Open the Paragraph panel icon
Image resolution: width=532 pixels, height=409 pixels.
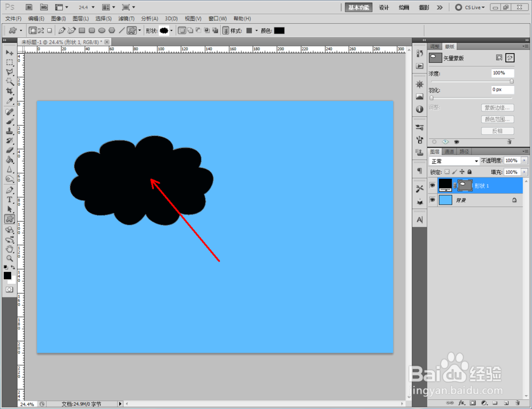[420, 171]
